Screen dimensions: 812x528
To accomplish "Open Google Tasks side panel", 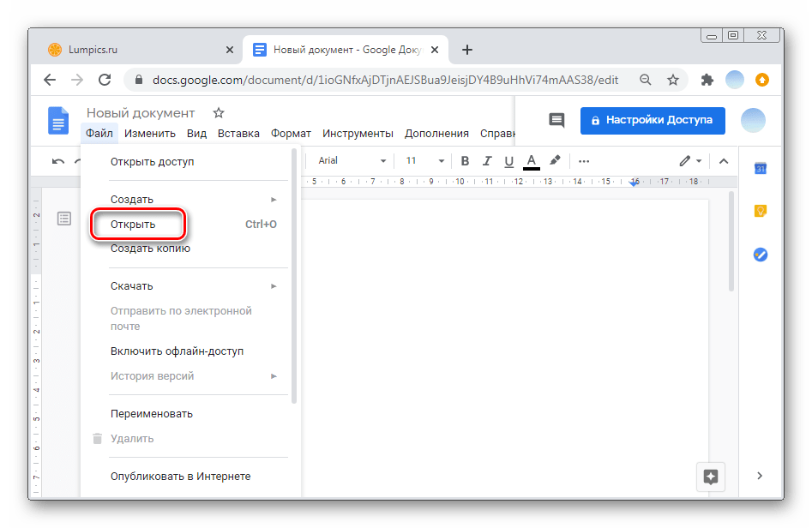I will coord(760,255).
